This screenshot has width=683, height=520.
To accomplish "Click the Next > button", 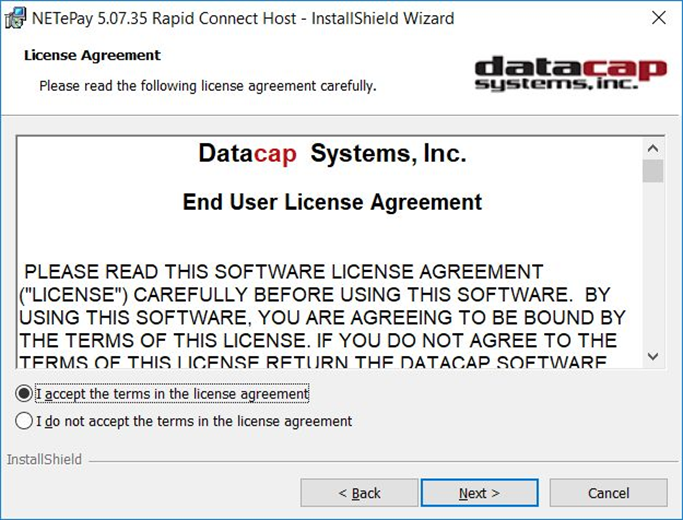I will (x=479, y=493).
